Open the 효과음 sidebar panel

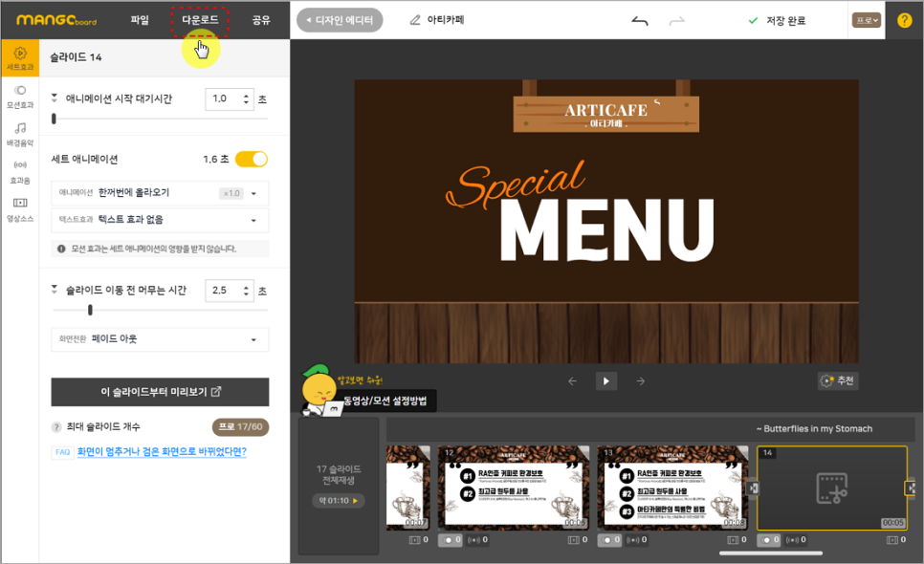pyautogui.click(x=20, y=171)
